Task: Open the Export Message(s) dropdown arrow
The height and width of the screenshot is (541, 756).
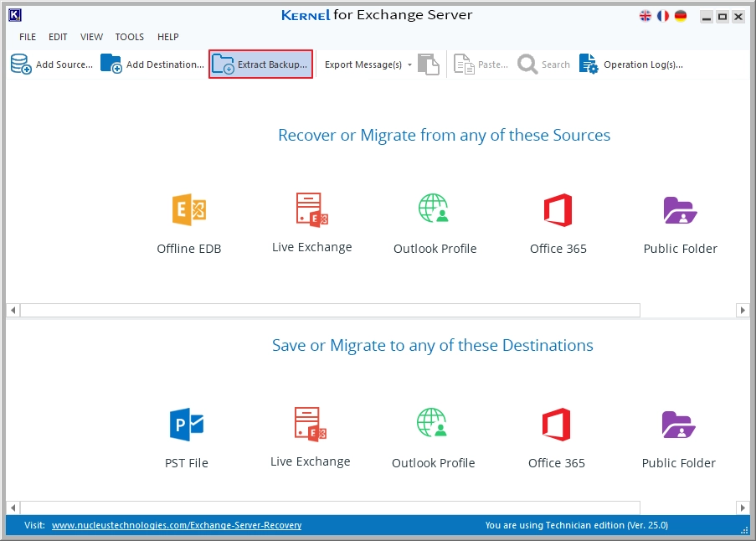Action: [409, 64]
